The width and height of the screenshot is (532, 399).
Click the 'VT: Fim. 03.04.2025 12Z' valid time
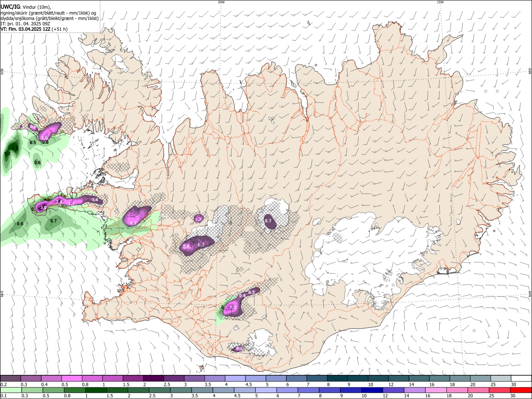pyautogui.click(x=26, y=29)
